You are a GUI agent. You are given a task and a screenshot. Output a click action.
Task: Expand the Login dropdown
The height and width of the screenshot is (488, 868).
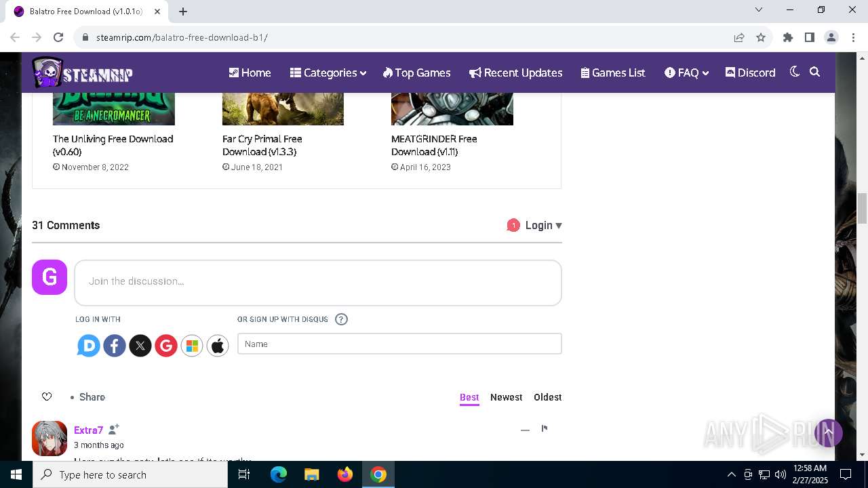click(544, 225)
